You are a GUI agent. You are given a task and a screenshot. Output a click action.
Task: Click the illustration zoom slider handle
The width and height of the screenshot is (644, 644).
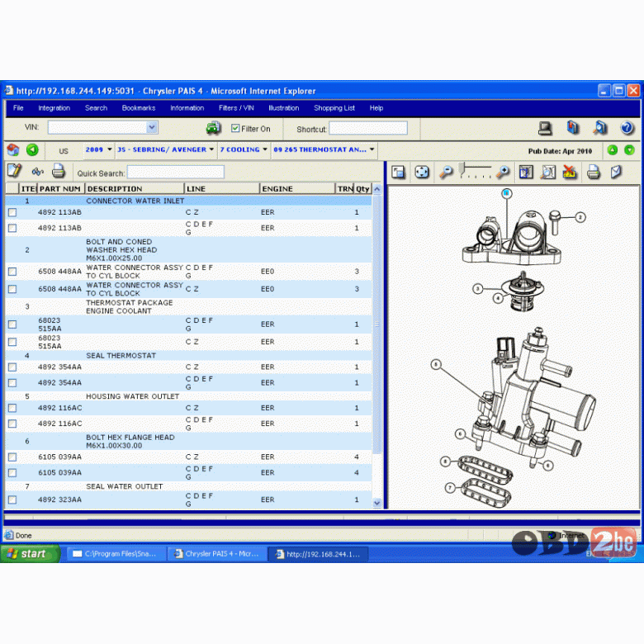462,168
